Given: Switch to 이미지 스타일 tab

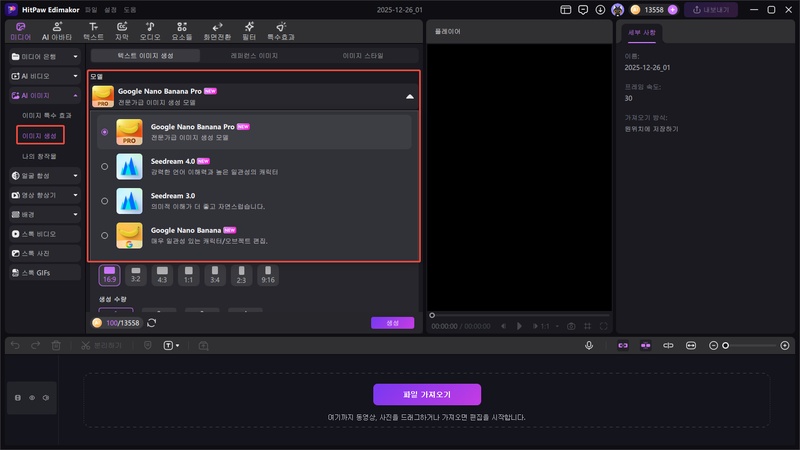Looking at the screenshot, I should pyautogui.click(x=363, y=56).
